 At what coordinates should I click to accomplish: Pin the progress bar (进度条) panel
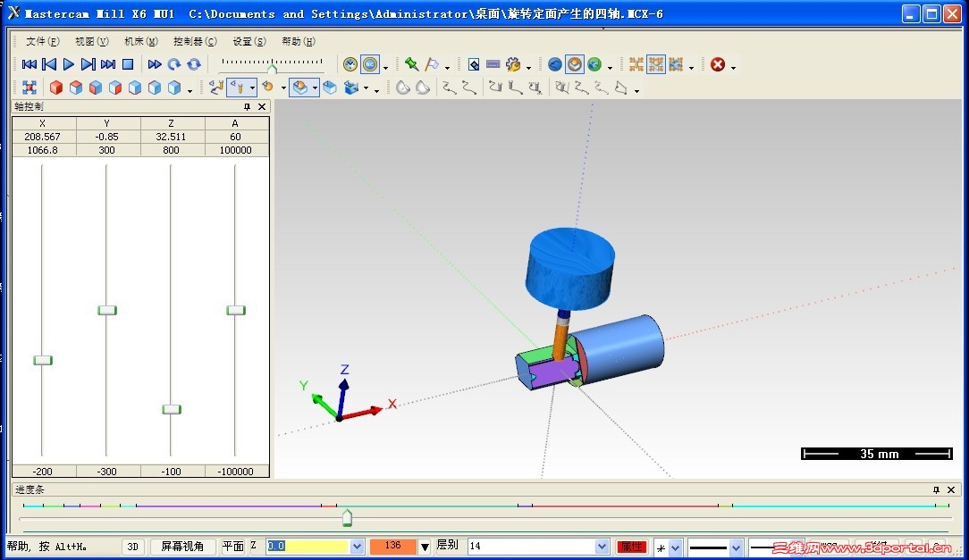pos(936,489)
